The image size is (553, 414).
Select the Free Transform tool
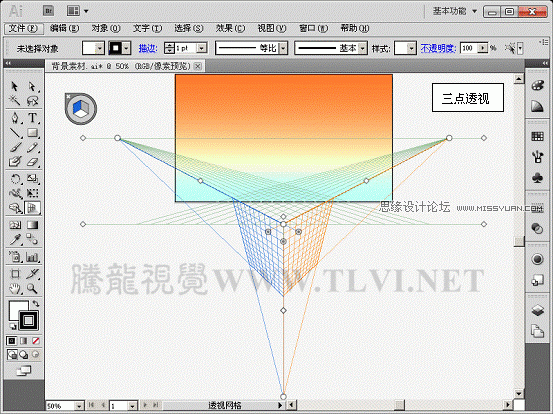(32, 193)
